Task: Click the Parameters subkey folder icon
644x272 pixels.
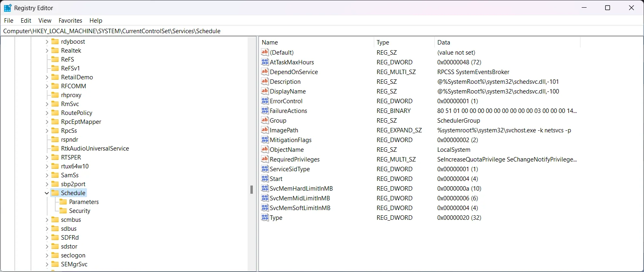Action: (63, 202)
